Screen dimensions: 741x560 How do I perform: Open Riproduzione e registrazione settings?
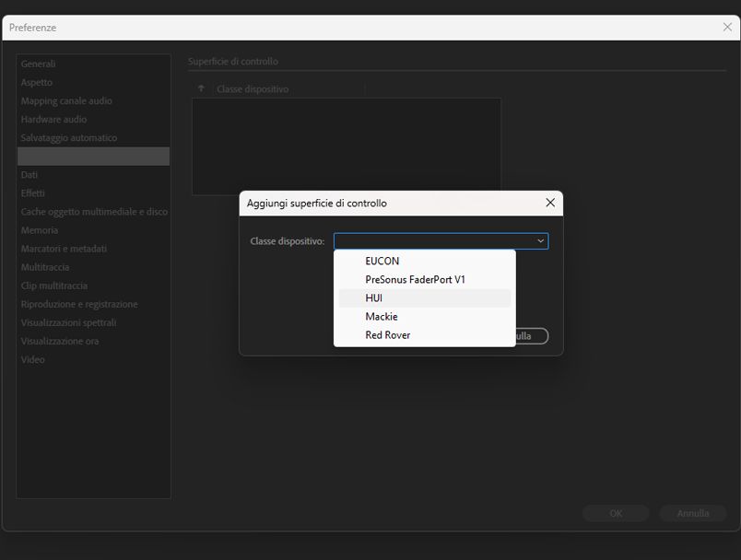94,304
